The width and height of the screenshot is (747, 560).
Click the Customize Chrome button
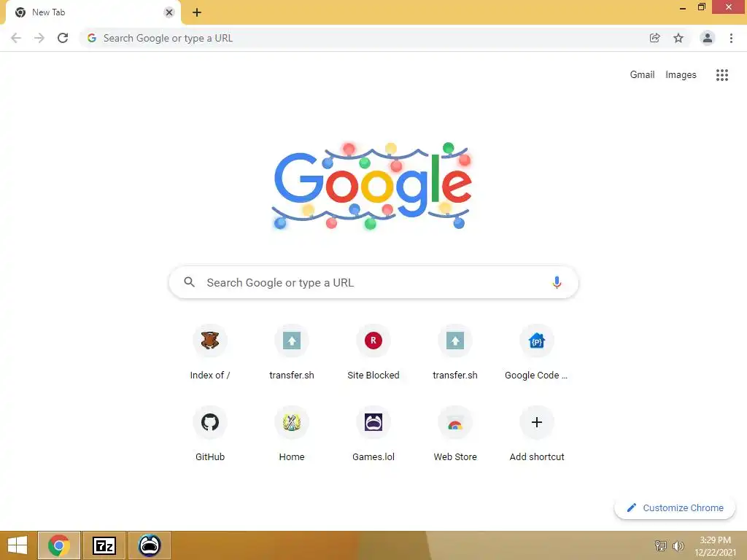[675, 508]
